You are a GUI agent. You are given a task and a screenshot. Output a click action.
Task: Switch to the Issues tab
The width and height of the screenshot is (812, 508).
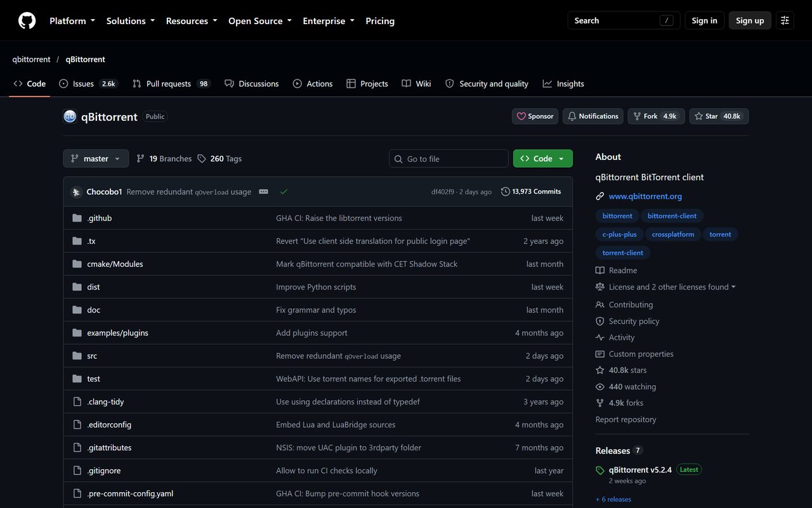(88, 84)
